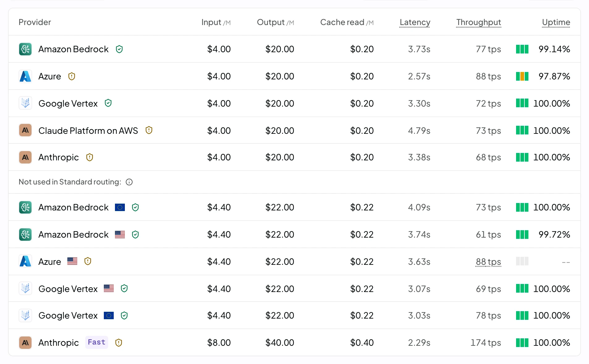Click the uptime bars for the Anthropic Fast row
589x364 pixels.
coord(522,343)
